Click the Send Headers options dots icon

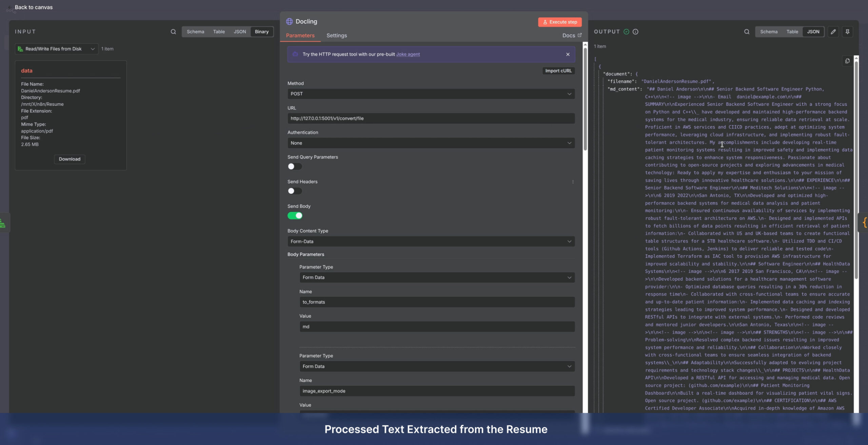[x=573, y=182]
